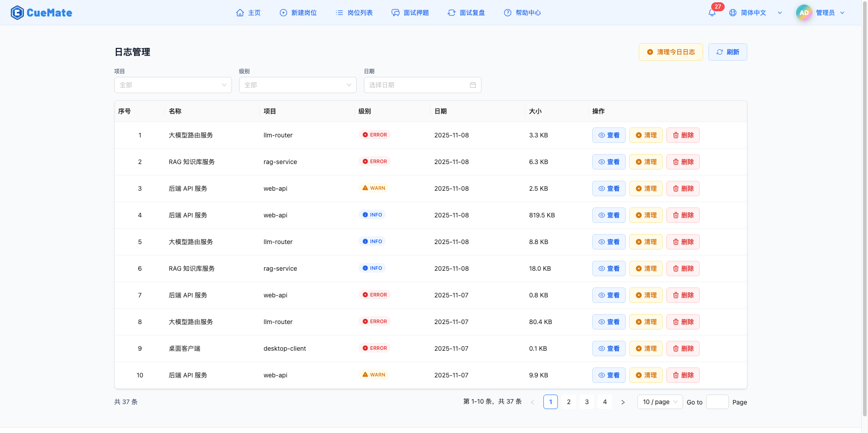Viewport: 868px width, 433px height.
Task: Click the globe language icon
Action: [x=732, y=12]
